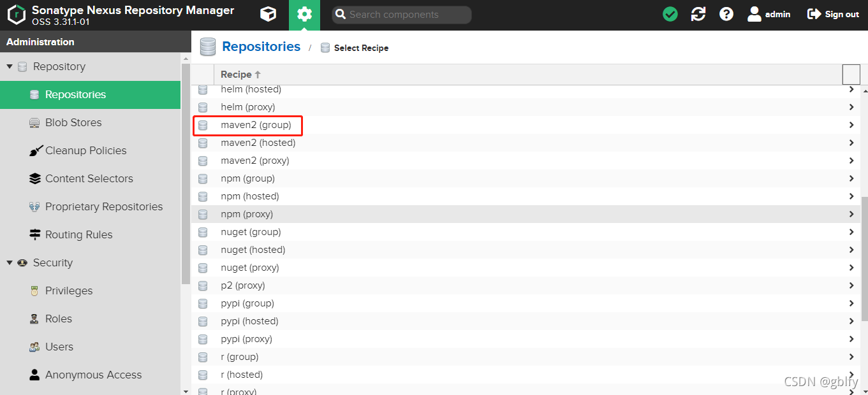Click the sidebar vertical scrollbar
868x395 pixels.
point(186,173)
